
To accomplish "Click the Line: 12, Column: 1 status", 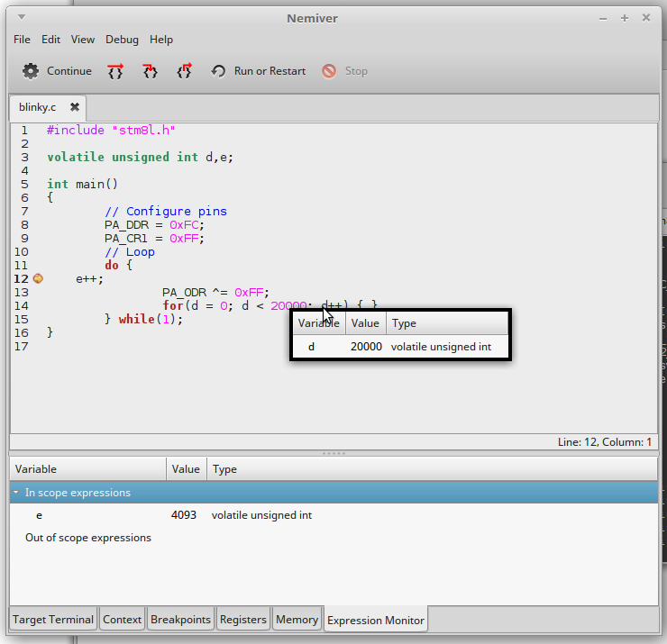I will 605,442.
